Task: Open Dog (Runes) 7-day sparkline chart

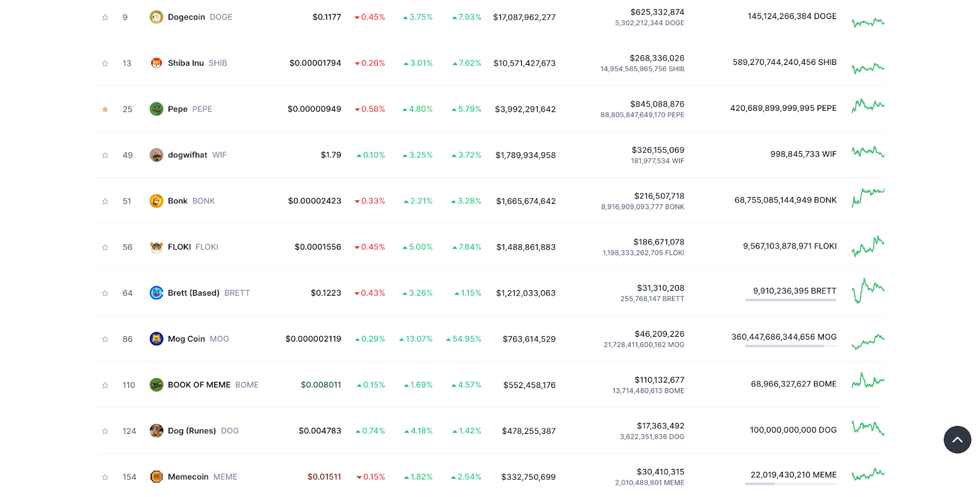Action: (868, 427)
